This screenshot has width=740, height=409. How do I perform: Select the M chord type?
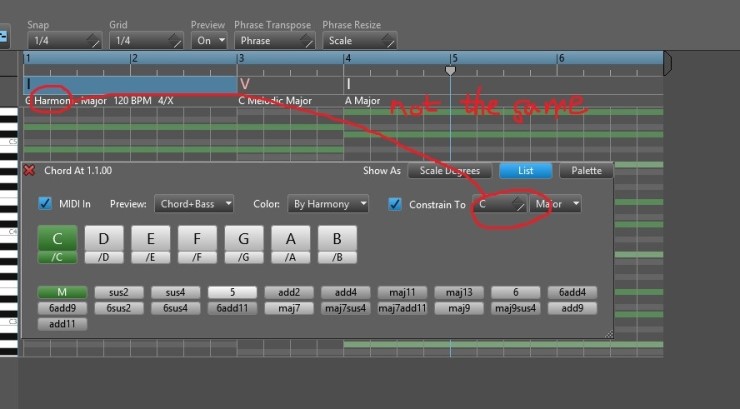[x=62, y=292]
